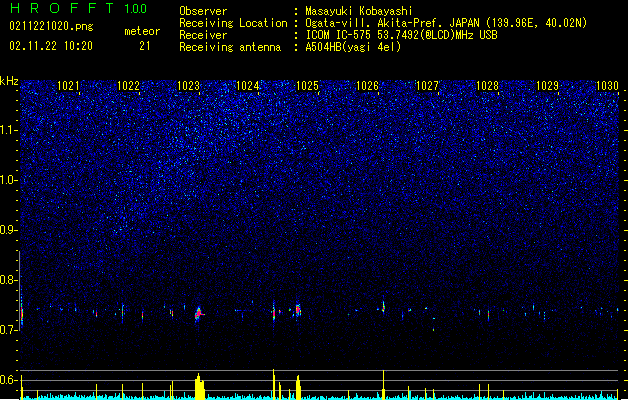Image resolution: width=629 pixels, height=400 pixels.
Task: Click the 1024 time axis label
Action: click(248, 85)
